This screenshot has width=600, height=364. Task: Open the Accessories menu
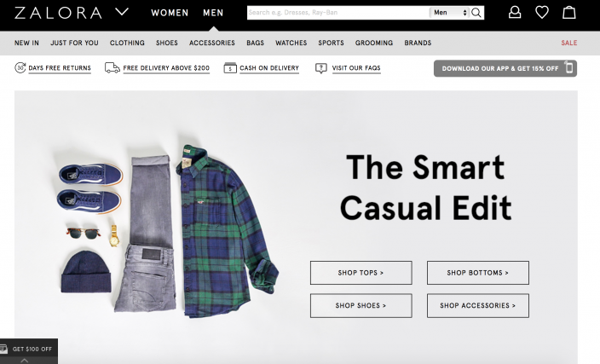pos(212,43)
